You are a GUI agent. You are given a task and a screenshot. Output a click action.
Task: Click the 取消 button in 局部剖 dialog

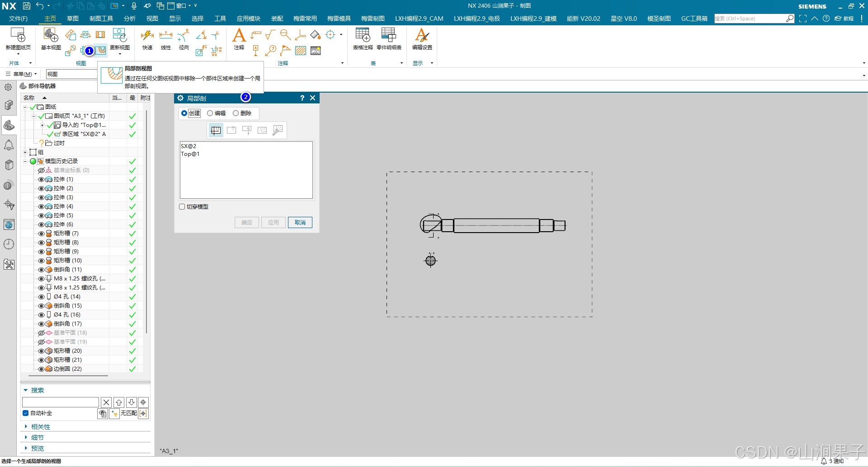(x=300, y=222)
